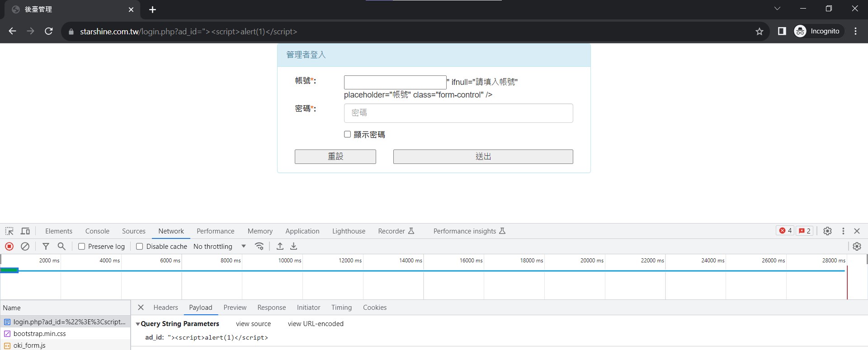
Task: Switch to the Application tab
Action: tap(302, 231)
